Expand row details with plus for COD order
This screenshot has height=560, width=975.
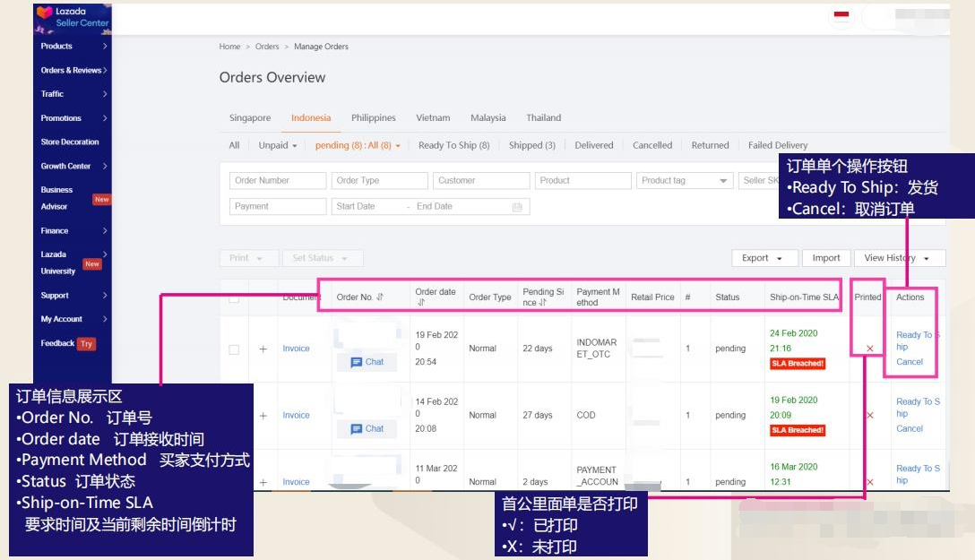(x=263, y=416)
